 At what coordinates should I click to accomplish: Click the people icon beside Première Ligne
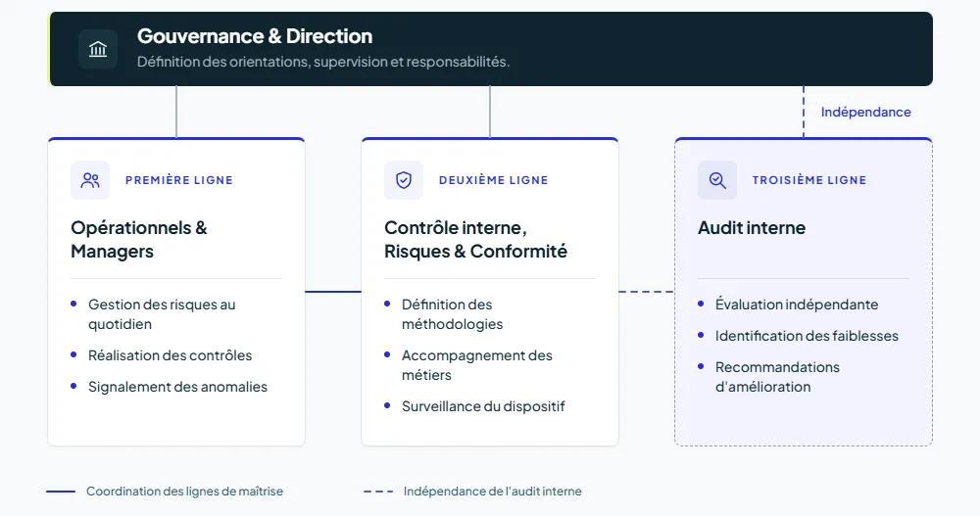tap(90, 180)
